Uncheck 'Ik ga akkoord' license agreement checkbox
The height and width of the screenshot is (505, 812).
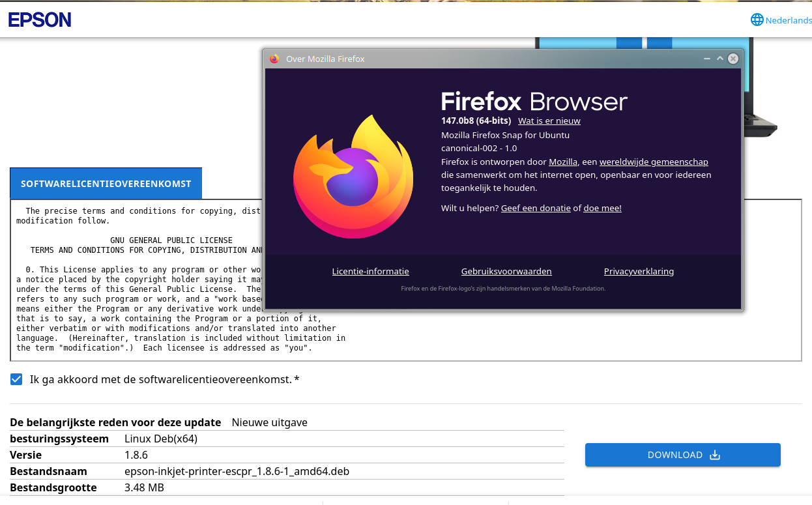point(16,379)
